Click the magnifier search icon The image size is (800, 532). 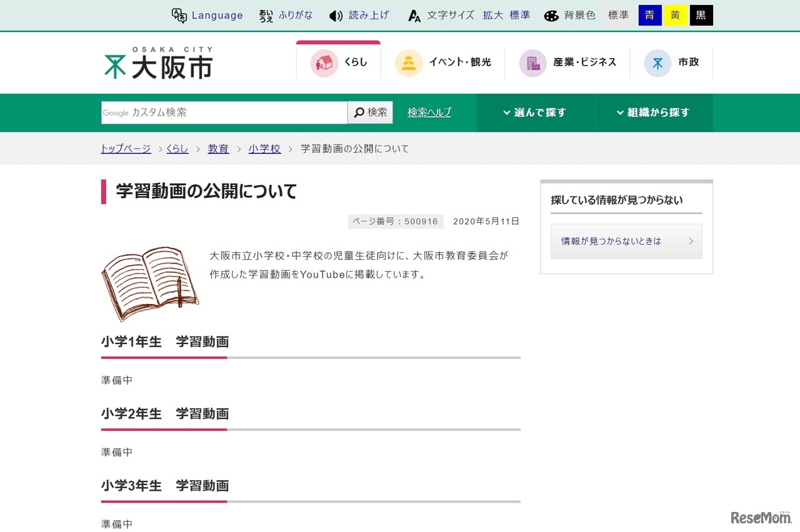[358, 112]
